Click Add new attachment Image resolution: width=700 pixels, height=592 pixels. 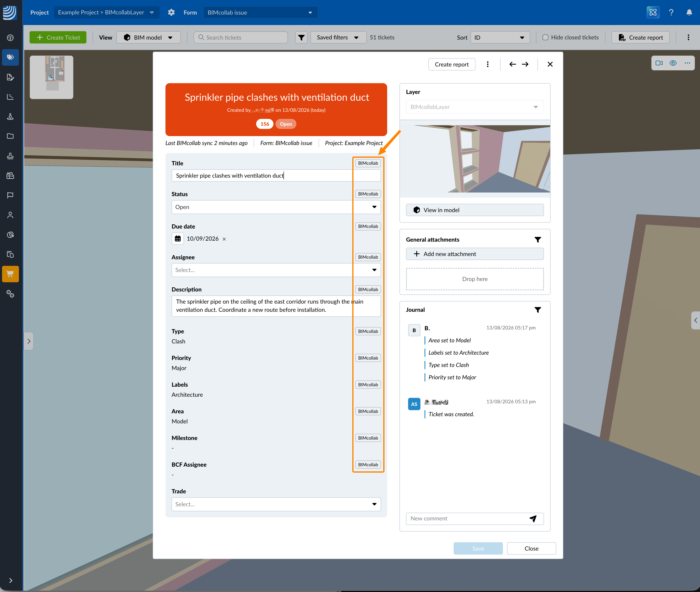click(475, 254)
